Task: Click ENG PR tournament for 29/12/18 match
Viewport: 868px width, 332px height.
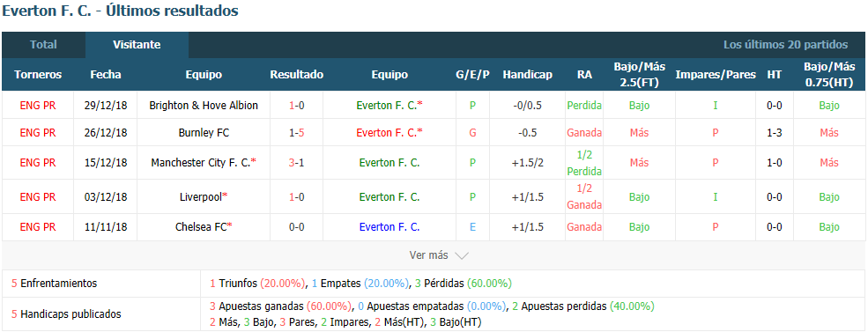Action: pyautogui.click(x=38, y=105)
